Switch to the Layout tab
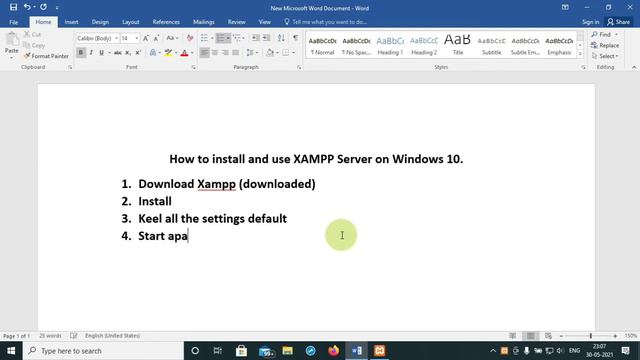 click(x=131, y=22)
